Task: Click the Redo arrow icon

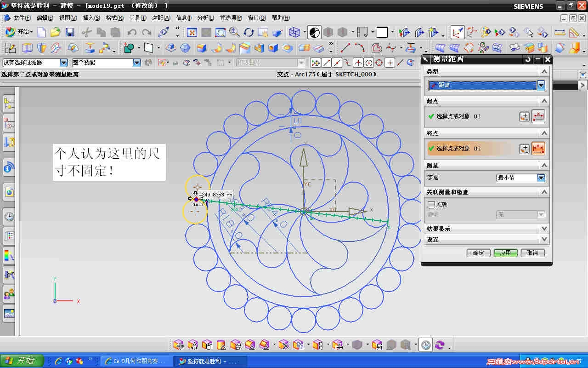Action: coord(147,32)
